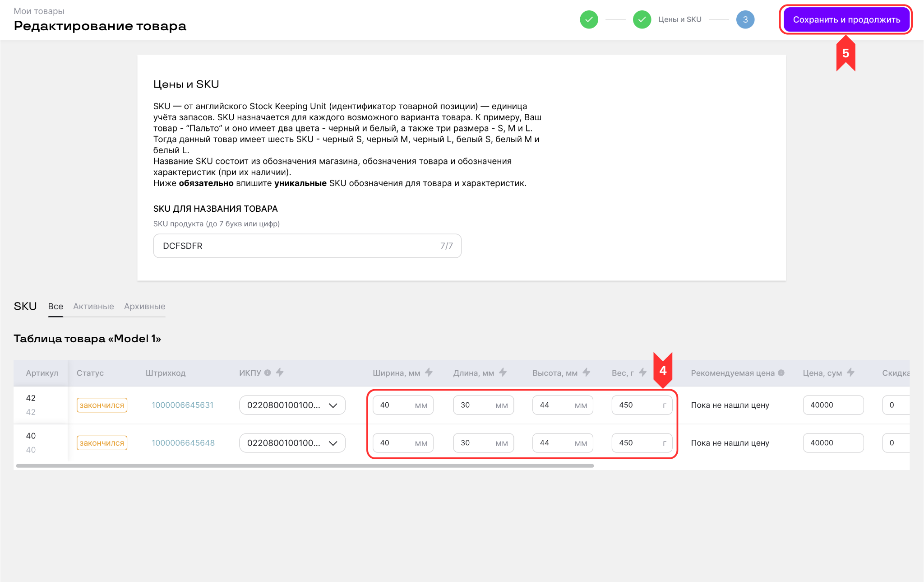
Task: Switch to the Активные tab
Action: tap(93, 306)
